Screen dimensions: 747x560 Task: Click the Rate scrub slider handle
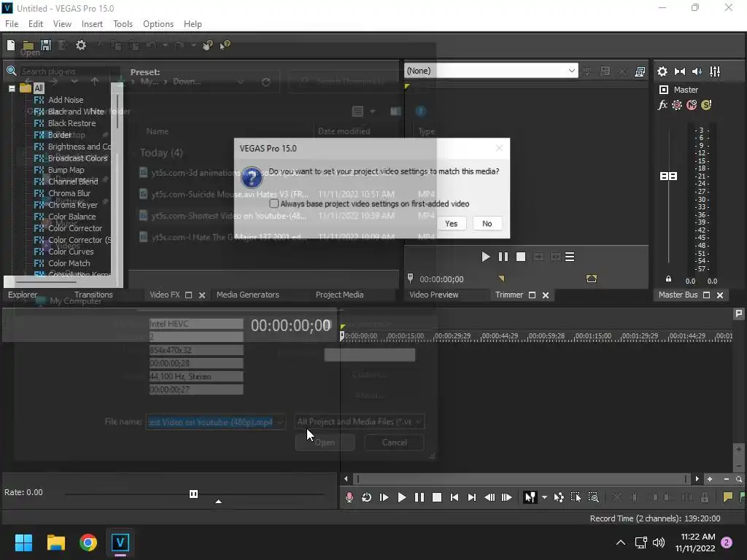[193, 494]
